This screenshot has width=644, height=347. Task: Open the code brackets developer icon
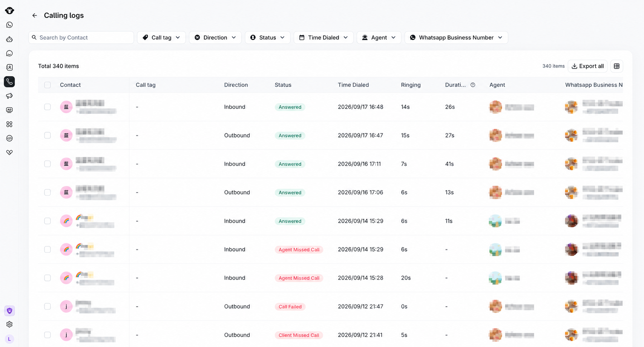9,138
